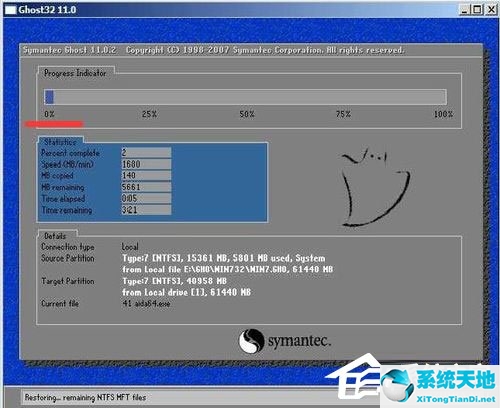Click the 'from Local drive [1]' line
The width and height of the screenshot is (500, 408).
pos(186,292)
